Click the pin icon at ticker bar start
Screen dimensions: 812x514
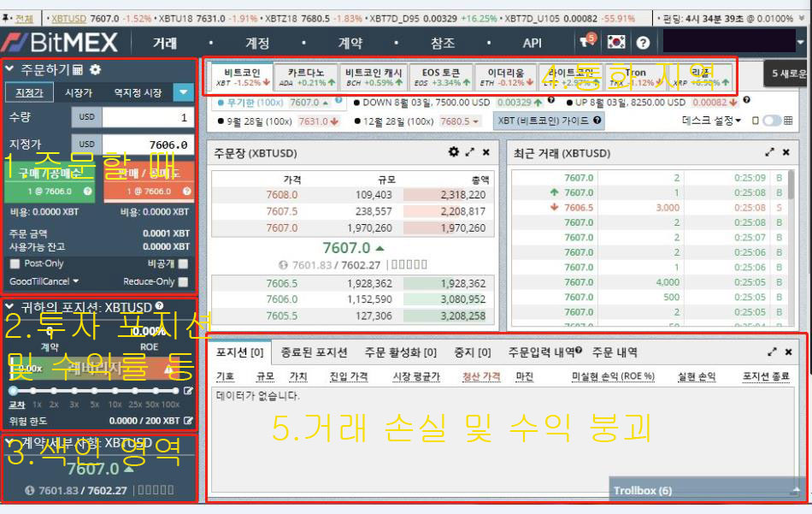(6, 18)
